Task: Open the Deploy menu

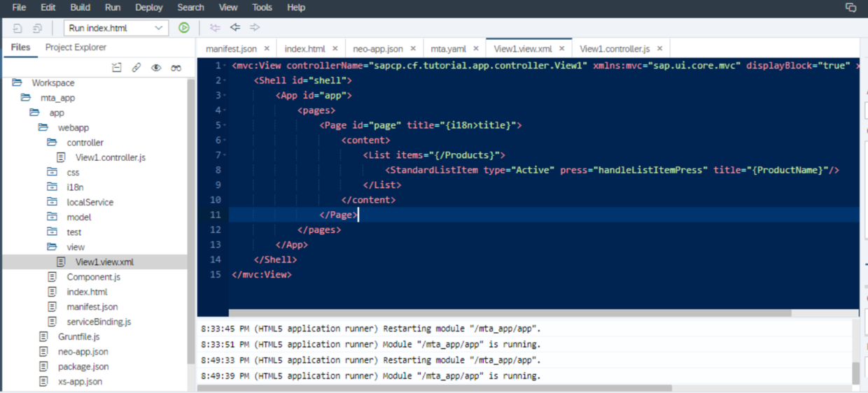Action: (148, 8)
